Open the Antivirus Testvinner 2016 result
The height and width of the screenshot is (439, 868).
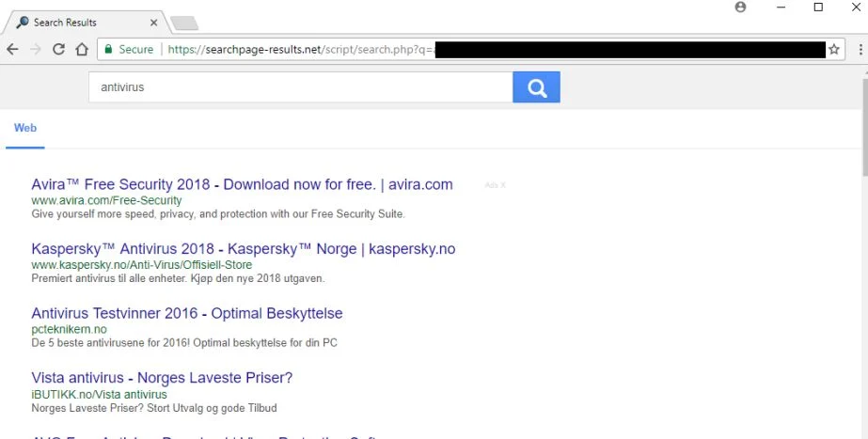(187, 313)
